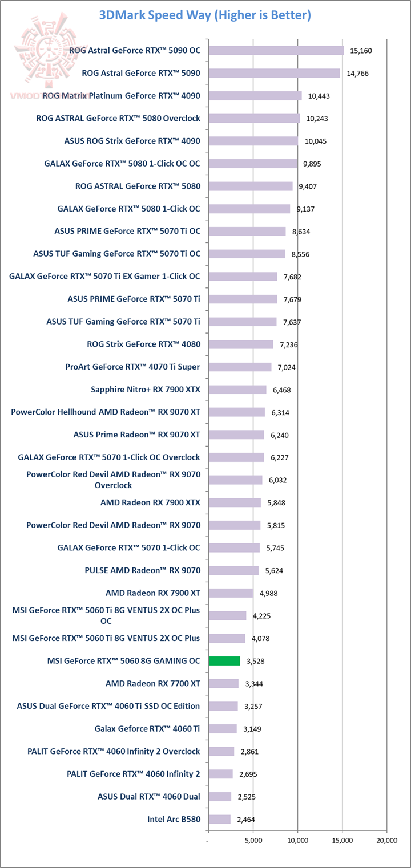Viewport: 411px width, 868px height.
Task: Select the ASUS ROG Strix RTX 4090 bar
Action: (253, 141)
